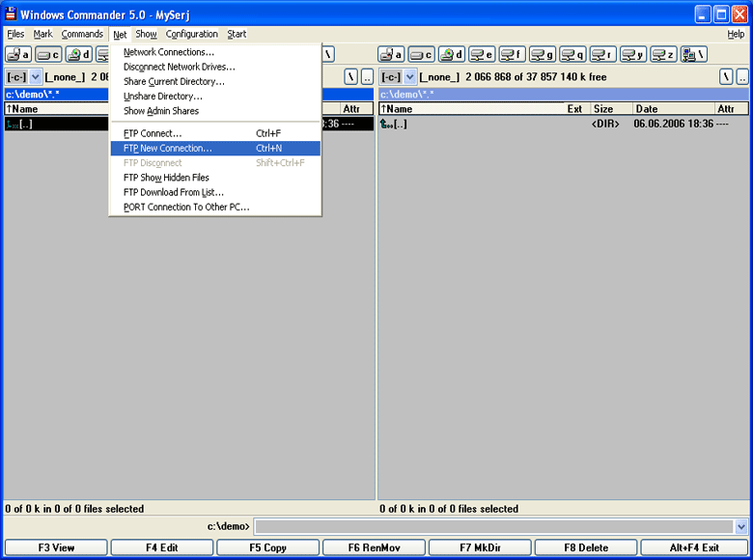
Task: Open the Configuration menu
Action: point(191,34)
